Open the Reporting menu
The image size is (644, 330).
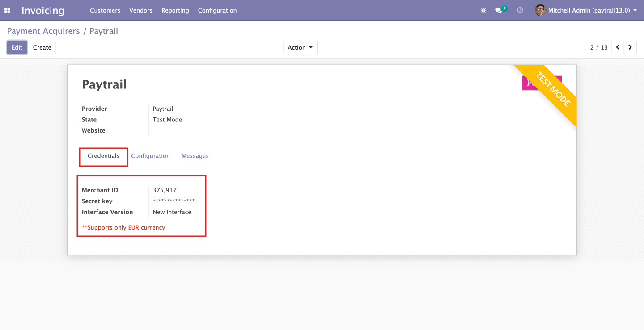point(175,10)
